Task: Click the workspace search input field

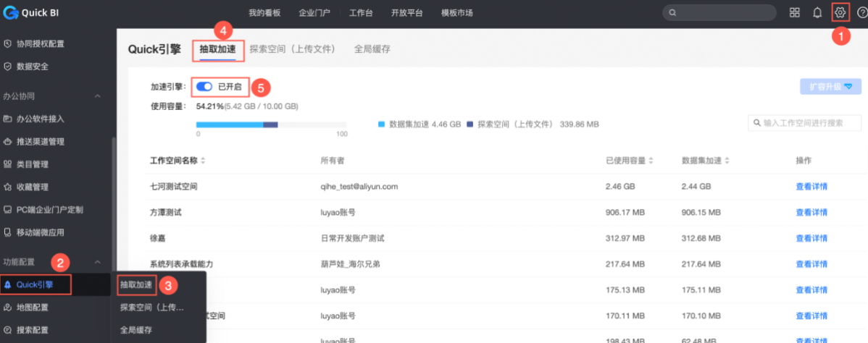Action: tap(809, 124)
